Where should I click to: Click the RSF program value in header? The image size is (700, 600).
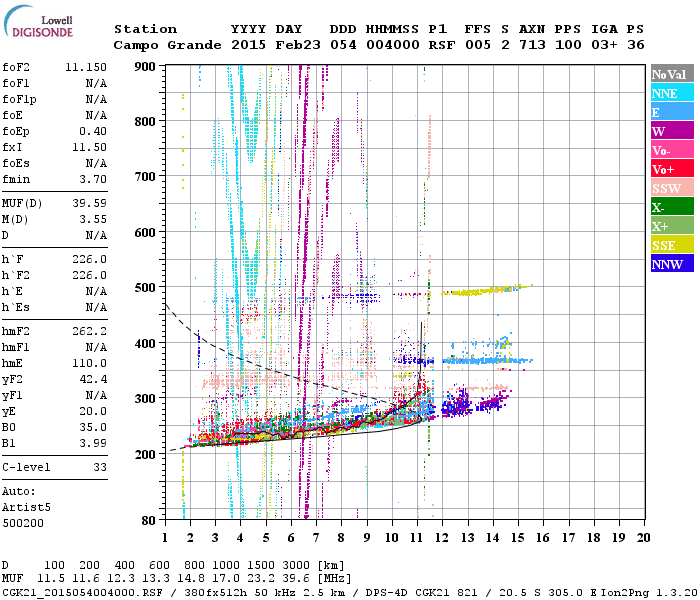[442, 45]
